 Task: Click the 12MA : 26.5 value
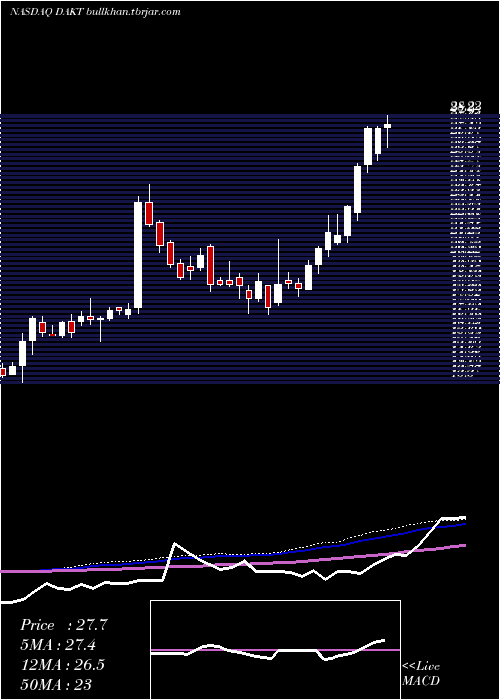point(62,664)
